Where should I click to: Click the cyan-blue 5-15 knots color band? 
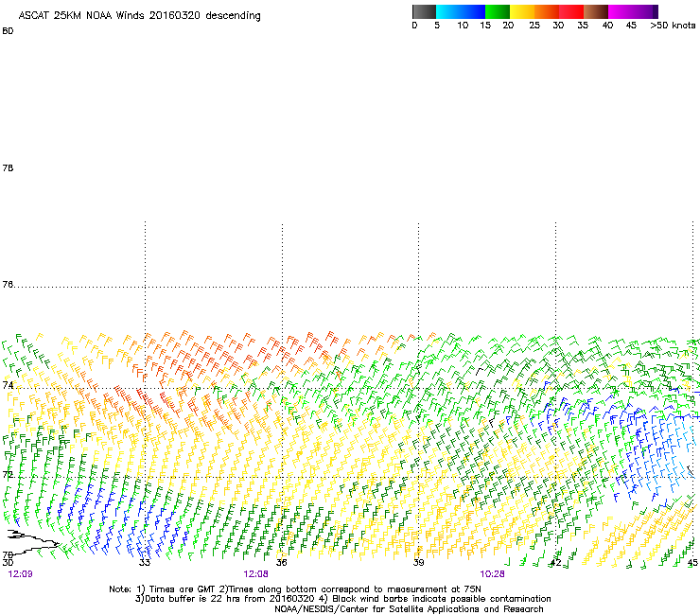pos(461,11)
